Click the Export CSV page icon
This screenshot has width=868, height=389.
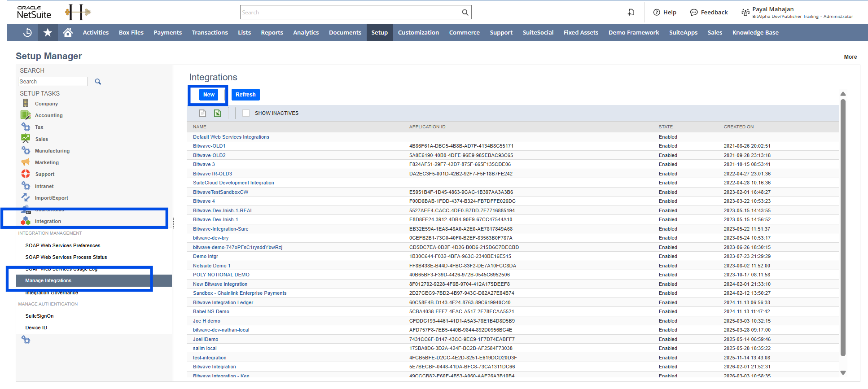click(x=203, y=113)
